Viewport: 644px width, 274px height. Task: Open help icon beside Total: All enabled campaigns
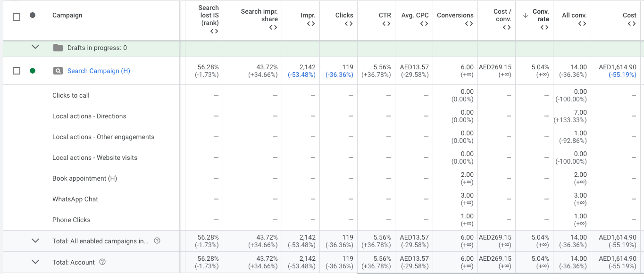coord(157,241)
